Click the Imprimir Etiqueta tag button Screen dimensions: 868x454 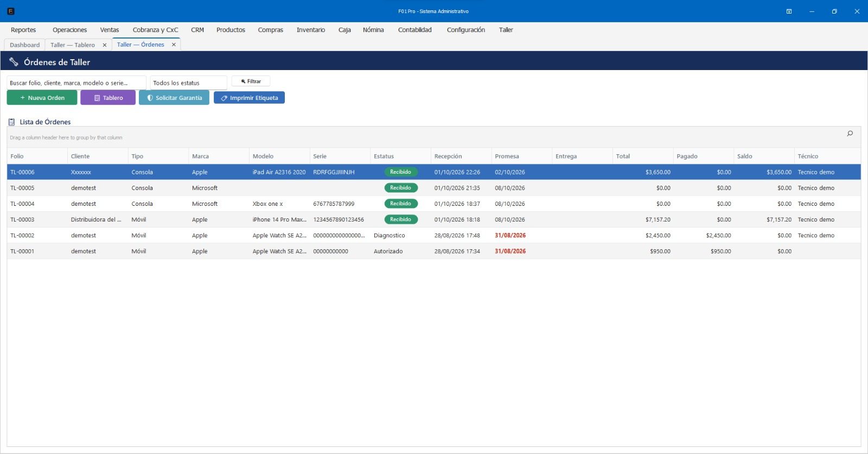coord(249,98)
